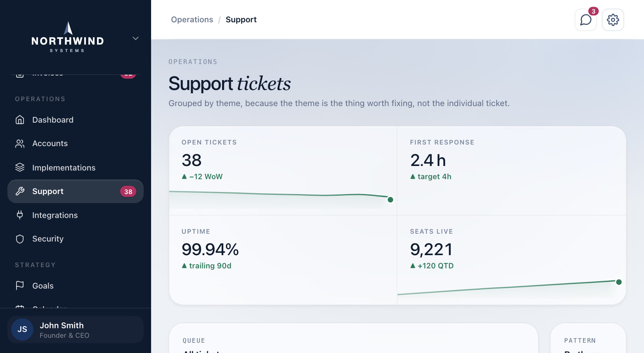The height and width of the screenshot is (353, 644).
Task: Click the Dashboard home icon
Action: pyautogui.click(x=20, y=120)
